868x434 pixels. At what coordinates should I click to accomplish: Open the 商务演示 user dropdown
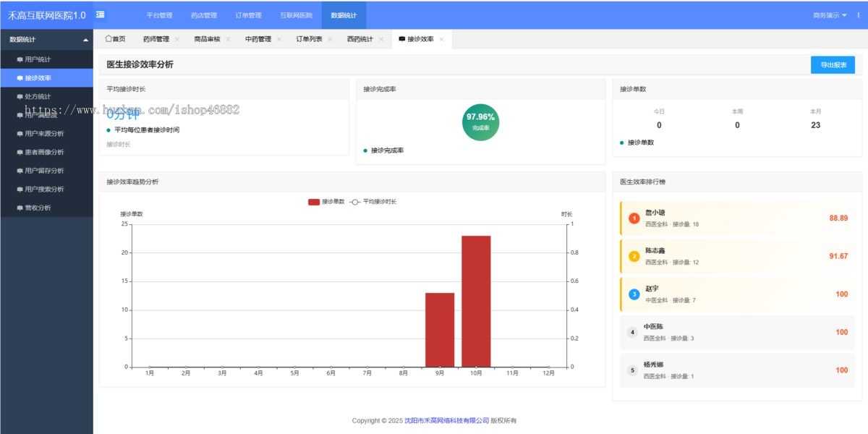[x=830, y=15]
